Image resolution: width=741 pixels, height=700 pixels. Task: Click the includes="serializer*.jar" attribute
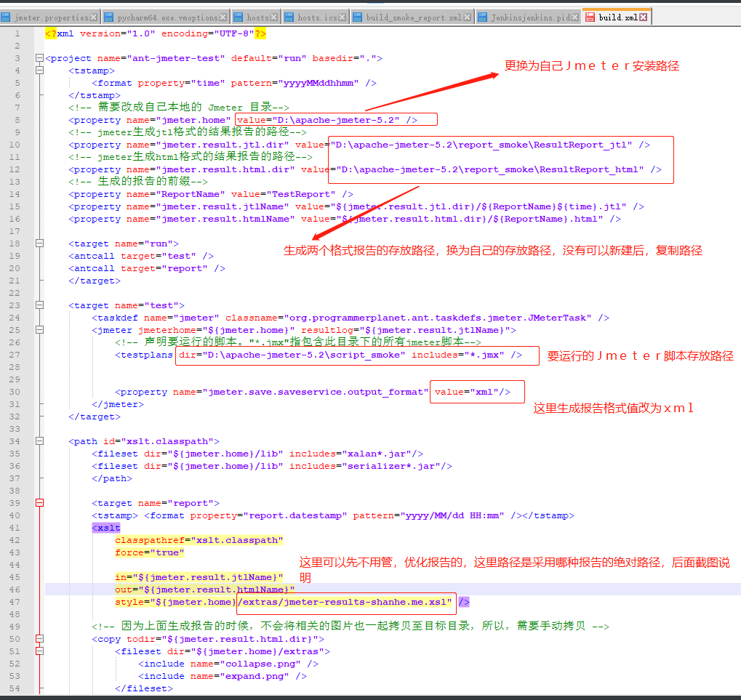coord(365,466)
